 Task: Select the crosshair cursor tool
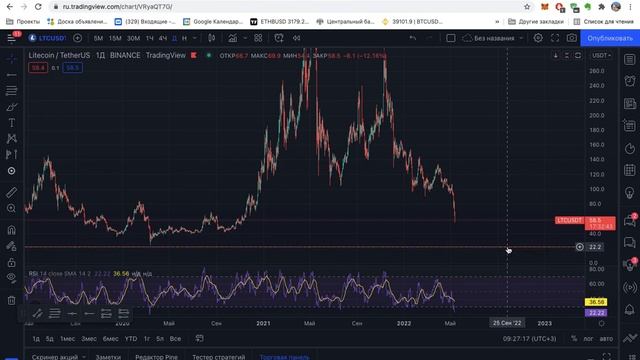11,59
